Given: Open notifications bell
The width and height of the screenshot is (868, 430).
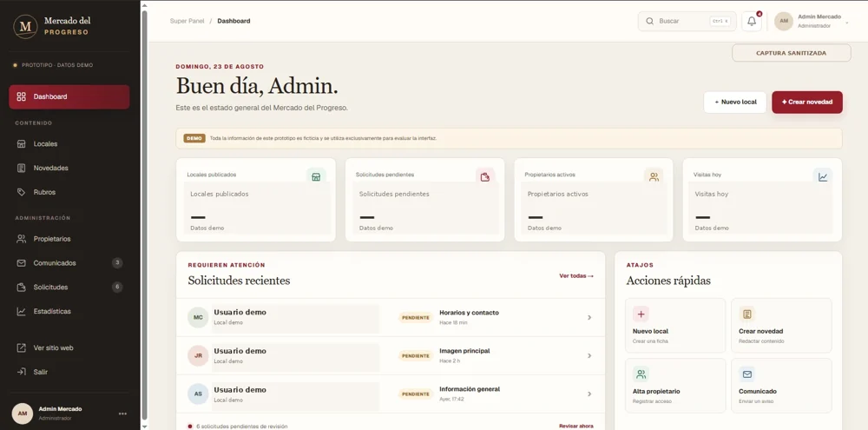Looking at the screenshot, I should click(751, 21).
